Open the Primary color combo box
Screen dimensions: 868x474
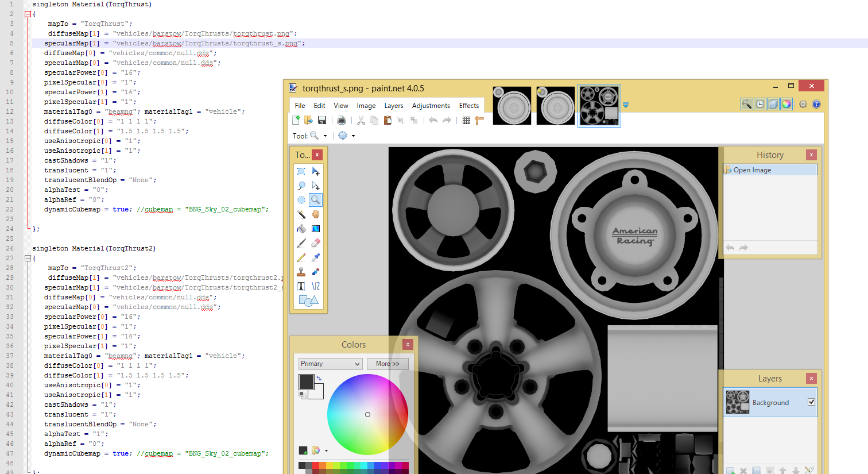click(x=330, y=364)
